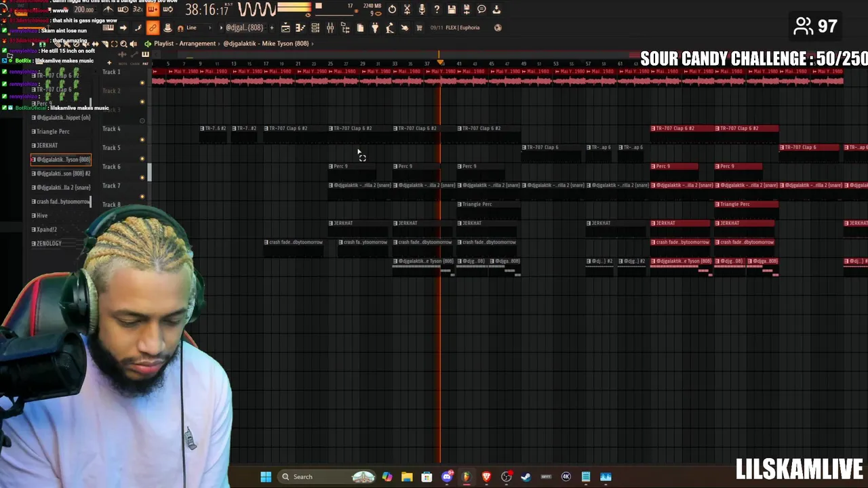The image size is (868, 488).
Task: Click the save project floppy icon
Action: tap(452, 9)
